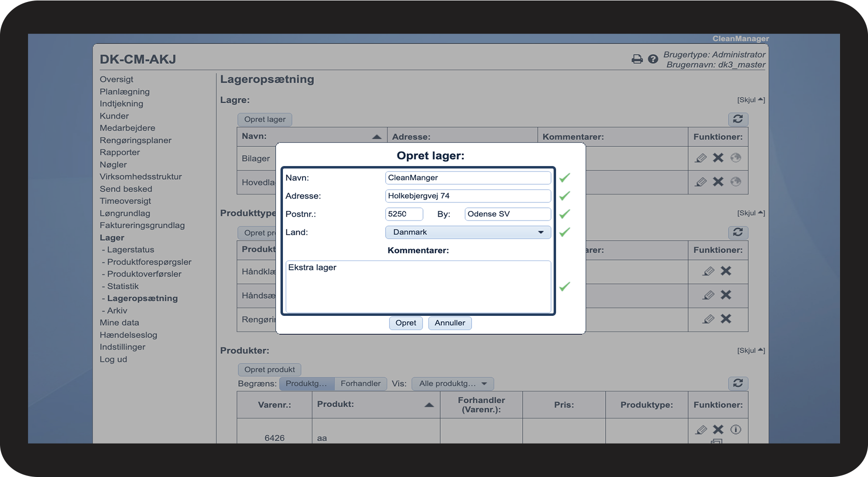
Task: Click globe icon in Bilager row
Action: [x=735, y=158]
